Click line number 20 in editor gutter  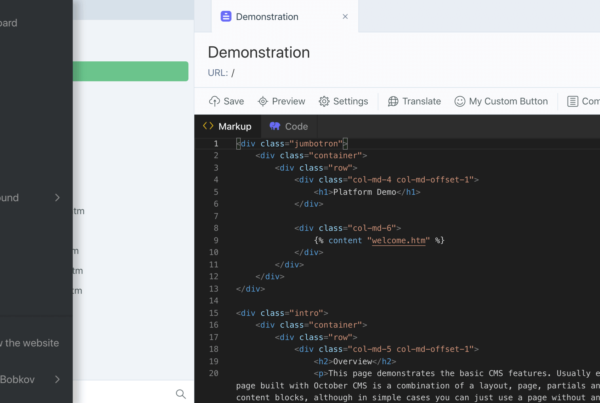(x=214, y=373)
